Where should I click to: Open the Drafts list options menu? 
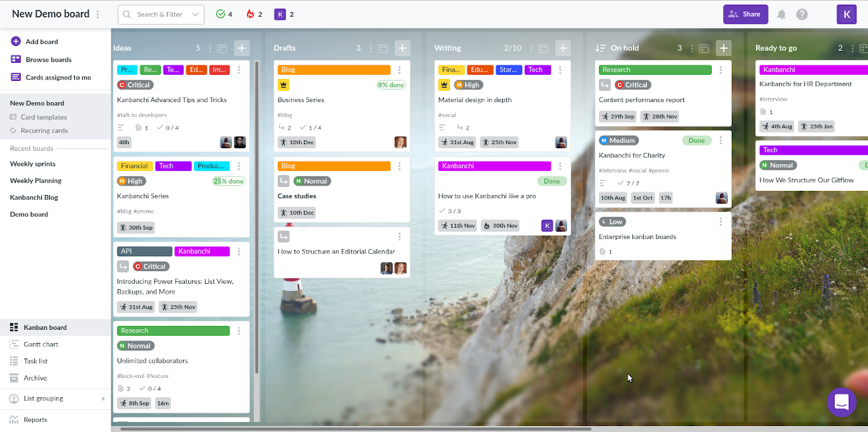click(371, 48)
